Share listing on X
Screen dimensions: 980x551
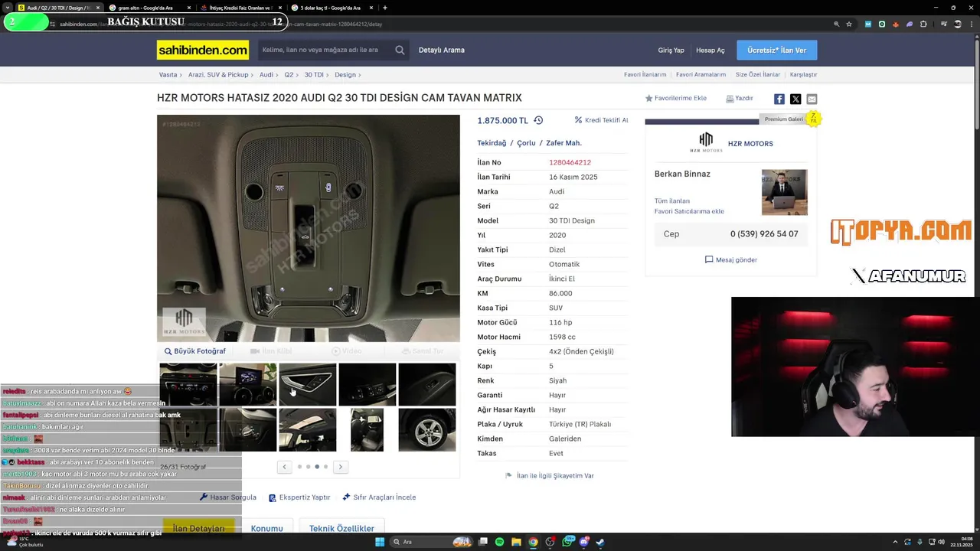coord(795,99)
